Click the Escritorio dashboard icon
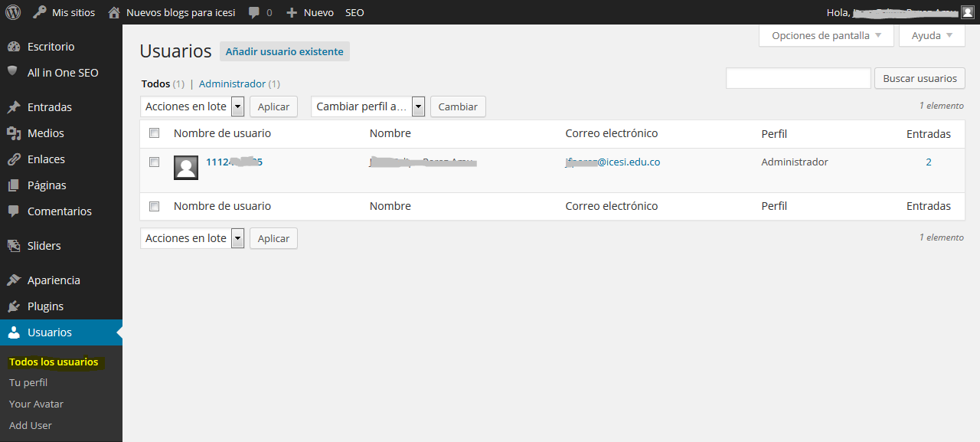Screen dimensions: 980x442 pyautogui.click(x=13, y=47)
